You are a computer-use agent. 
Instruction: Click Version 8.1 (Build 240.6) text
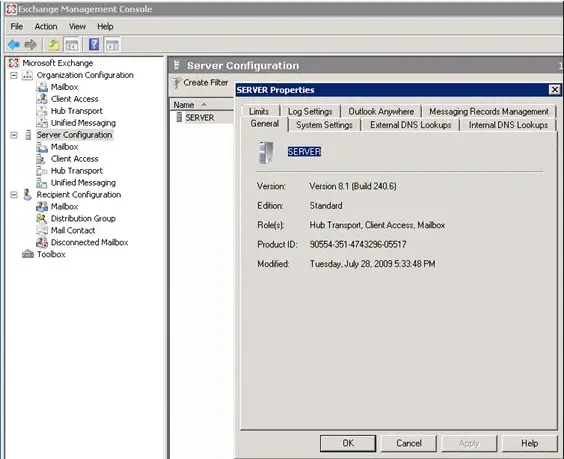[x=353, y=186]
